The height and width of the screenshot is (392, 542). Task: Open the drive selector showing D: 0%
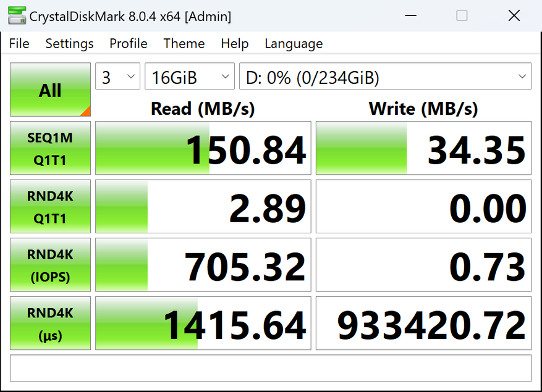tap(385, 77)
